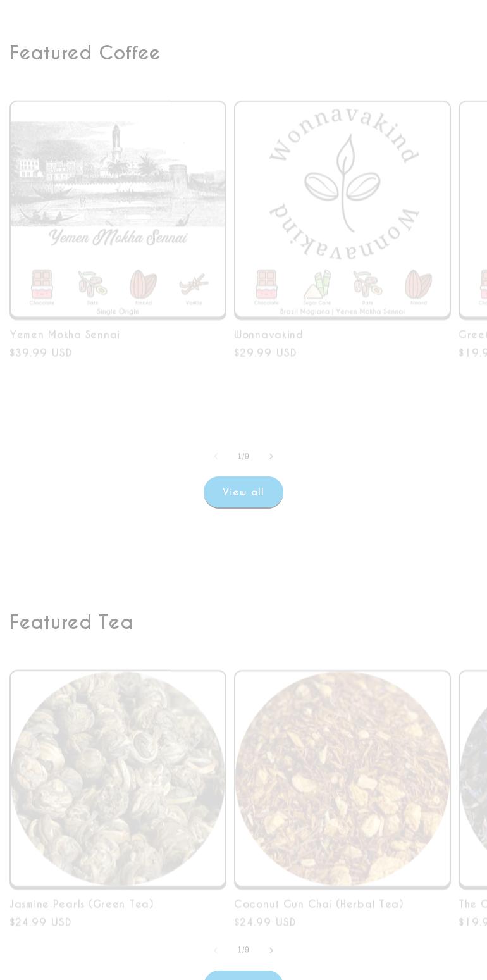Click tea slider 1/9 page counter
Screen dimensions: 487x980
point(244,950)
